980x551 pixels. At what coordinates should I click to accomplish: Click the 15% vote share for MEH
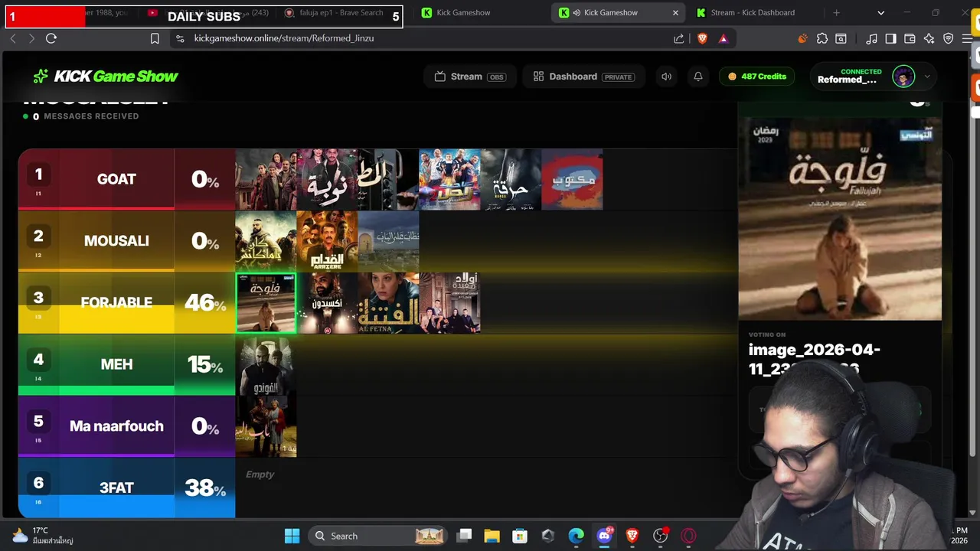pyautogui.click(x=204, y=365)
